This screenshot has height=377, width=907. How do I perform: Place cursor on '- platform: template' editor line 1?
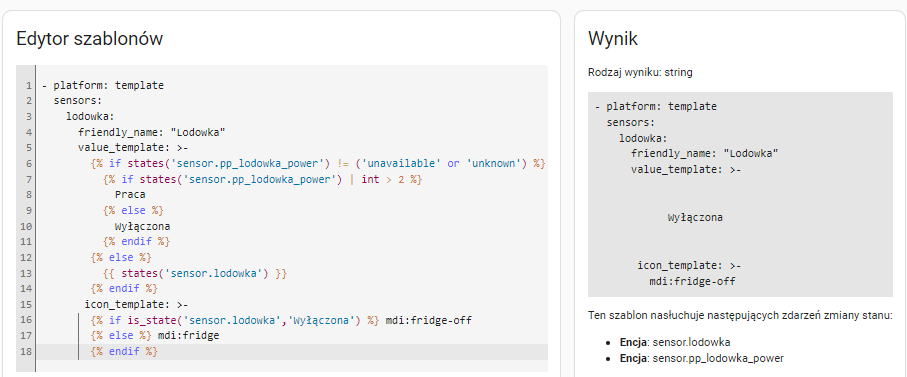tap(103, 86)
